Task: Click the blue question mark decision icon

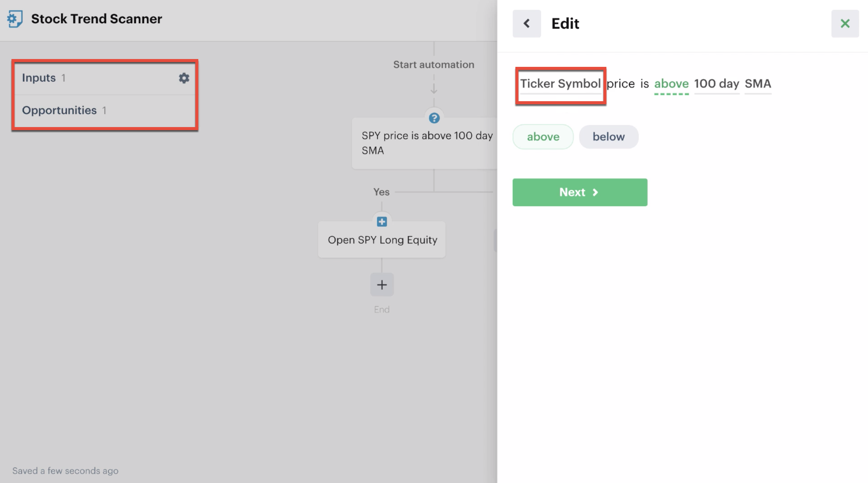Action: [434, 118]
